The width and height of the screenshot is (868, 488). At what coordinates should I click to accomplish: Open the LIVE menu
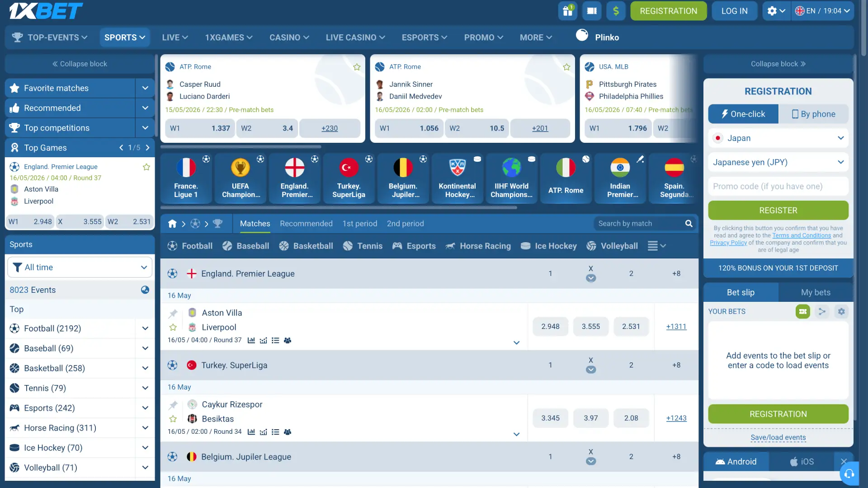[x=175, y=38]
